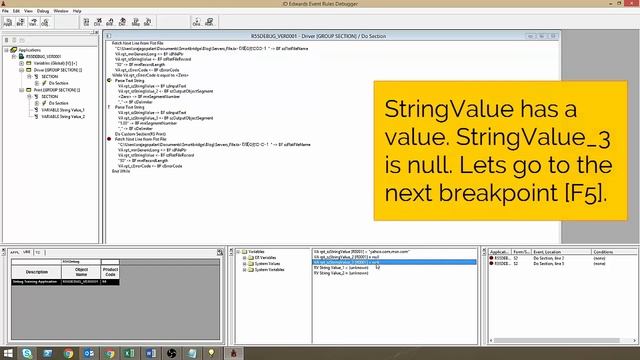The height and width of the screenshot is (360, 640).
Task: Expand Variables (Global) tree node
Action: (x=21, y=63)
